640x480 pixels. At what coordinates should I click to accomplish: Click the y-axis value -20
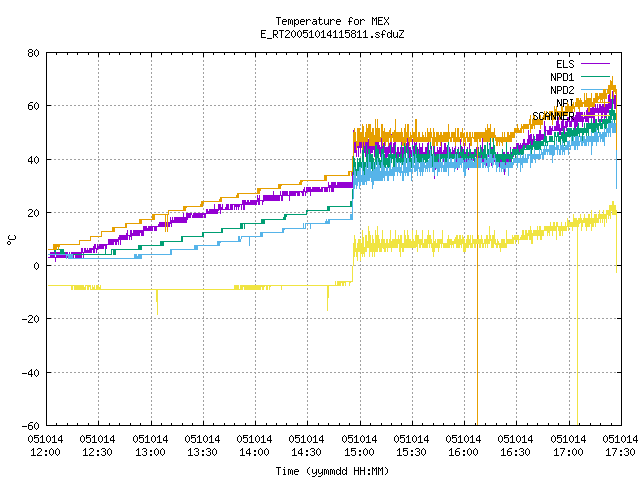tap(31, 320)
